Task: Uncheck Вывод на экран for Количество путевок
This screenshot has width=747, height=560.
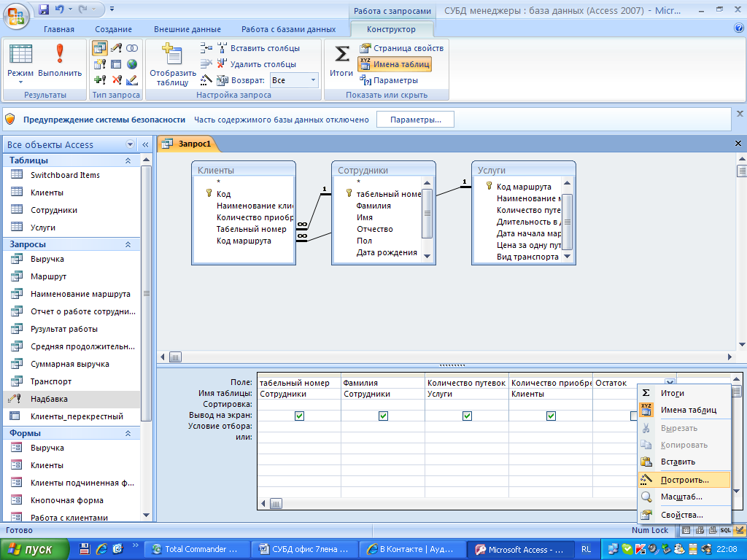Action: click(467, 416)
